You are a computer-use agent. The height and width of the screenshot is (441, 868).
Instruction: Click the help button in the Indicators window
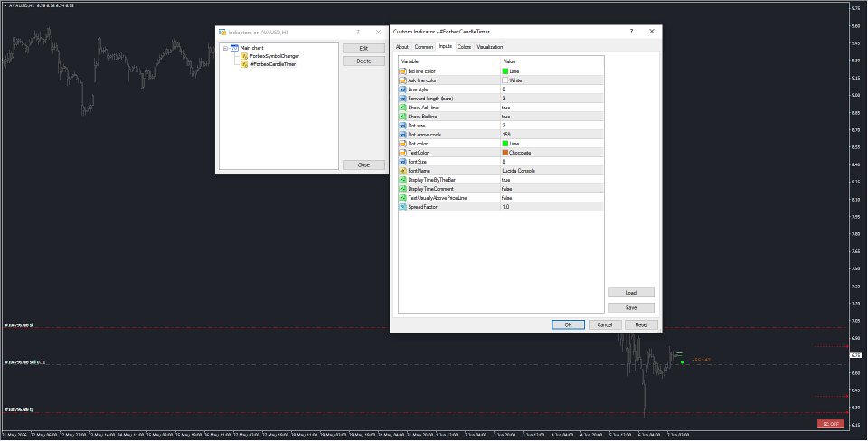point(358,33)
